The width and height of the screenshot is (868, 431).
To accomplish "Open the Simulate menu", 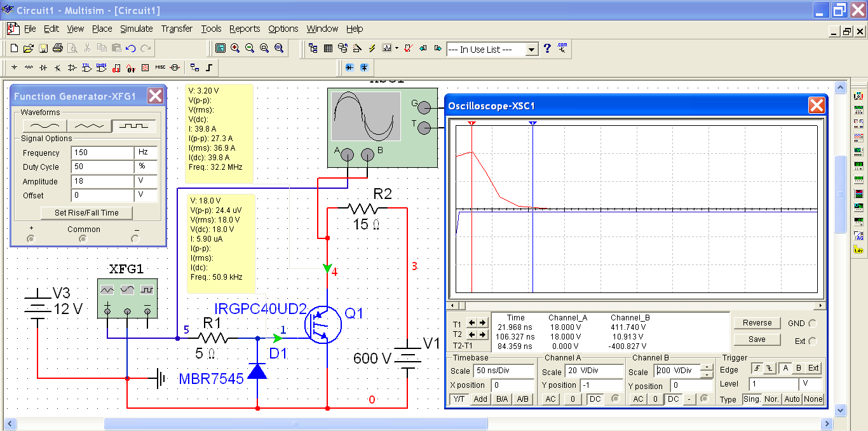I will coord(137,29).
